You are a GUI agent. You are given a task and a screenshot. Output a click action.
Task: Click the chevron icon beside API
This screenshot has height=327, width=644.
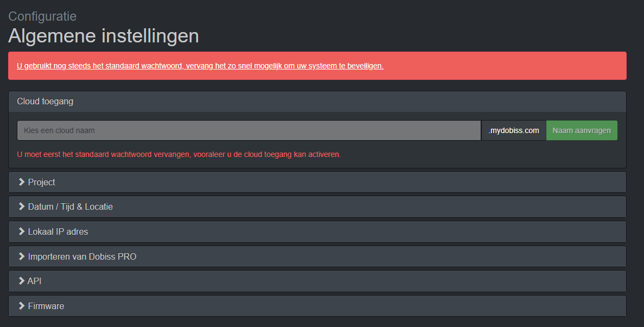click(x=22, y=281)
